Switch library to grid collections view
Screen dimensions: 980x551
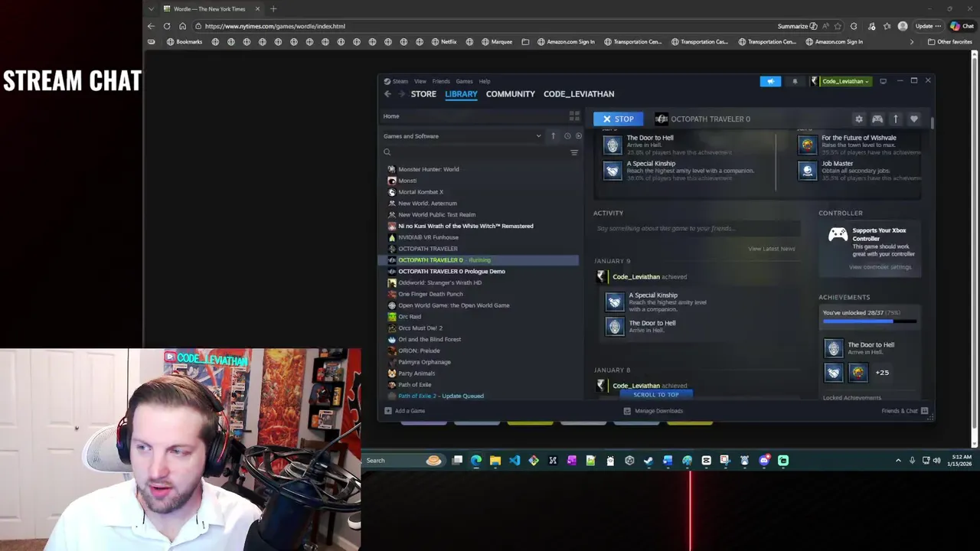pyautogui.click(x=574, y=116)
